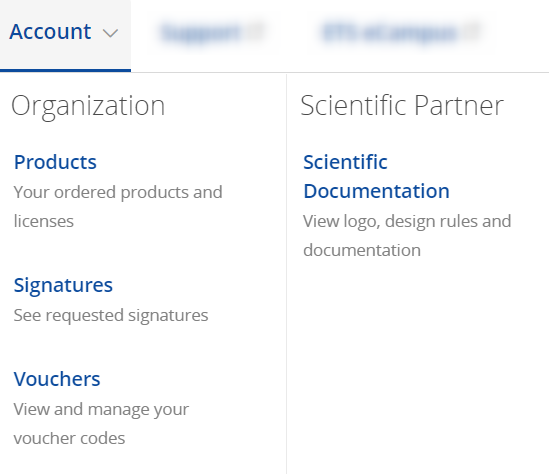This screenshot has width=549, height=474.
Task: Collapse the Account dropdown menu
Action: (65, 35)
